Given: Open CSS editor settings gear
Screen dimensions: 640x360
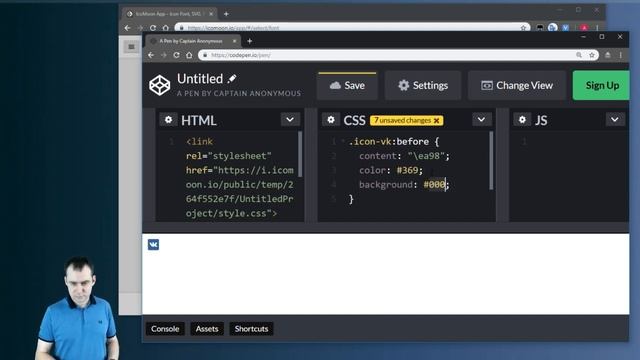Looking at the screenshot, I should 331,120.
